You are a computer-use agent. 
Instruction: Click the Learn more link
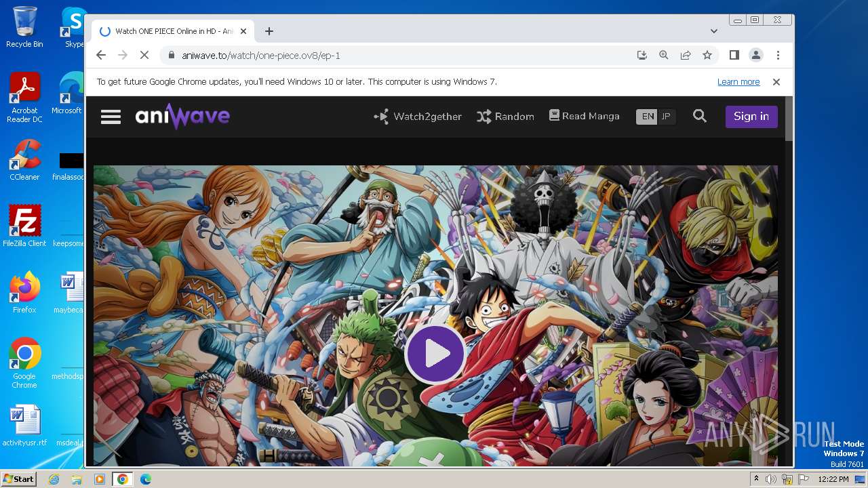pos(738,82)
